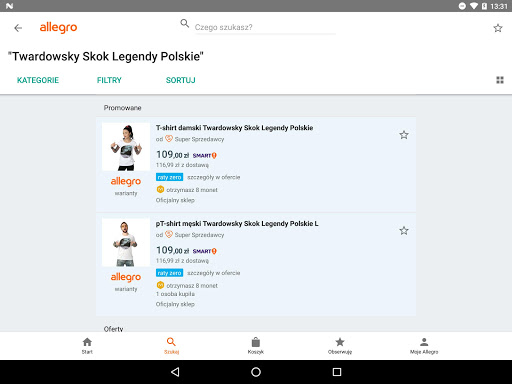The height and width of the screenshot is (384, 512).
Task: Expand KATEGORIE options
Action: [38, 80]
